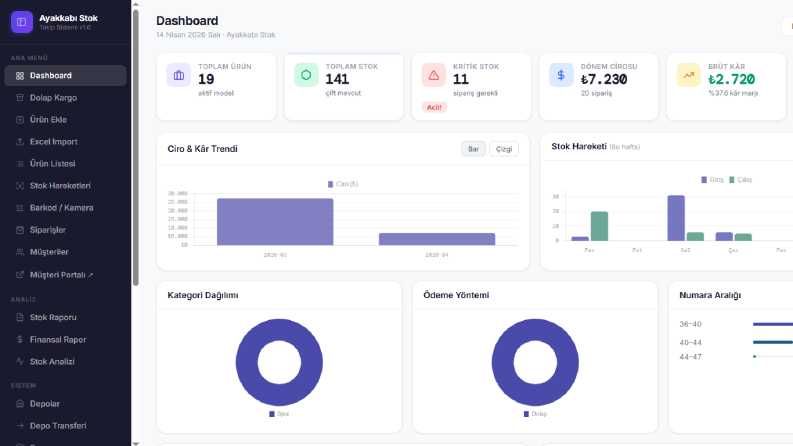Viewport: 793px width, 446px height.
Task: Click the Ürün Listesi list icon
Action: pyautogui.click(x=20, y=164)
